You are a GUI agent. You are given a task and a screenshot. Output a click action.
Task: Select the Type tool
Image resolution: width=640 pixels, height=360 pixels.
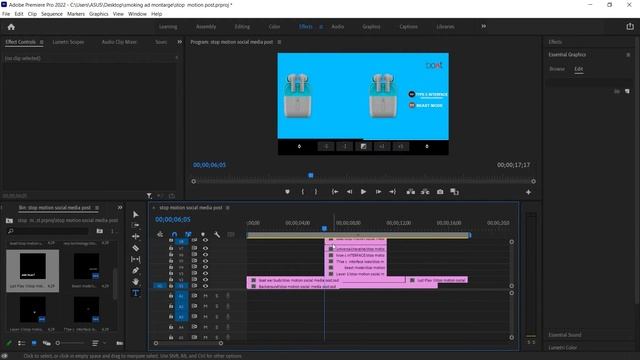coord(136,293)
